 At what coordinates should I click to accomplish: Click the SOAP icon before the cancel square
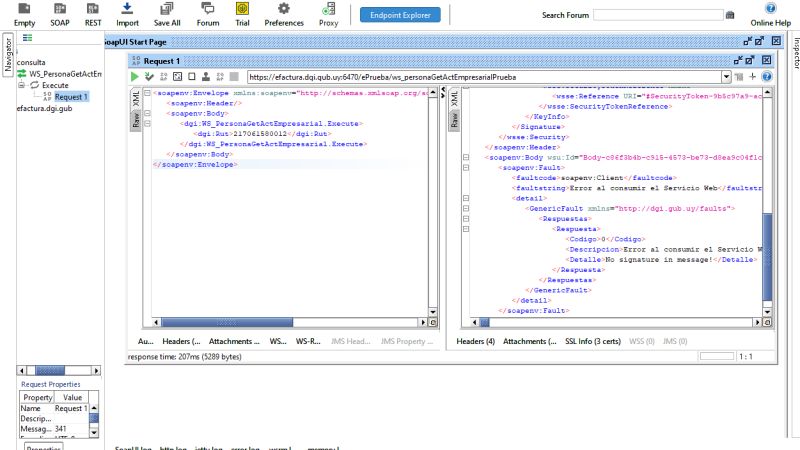tap(220, 77)
